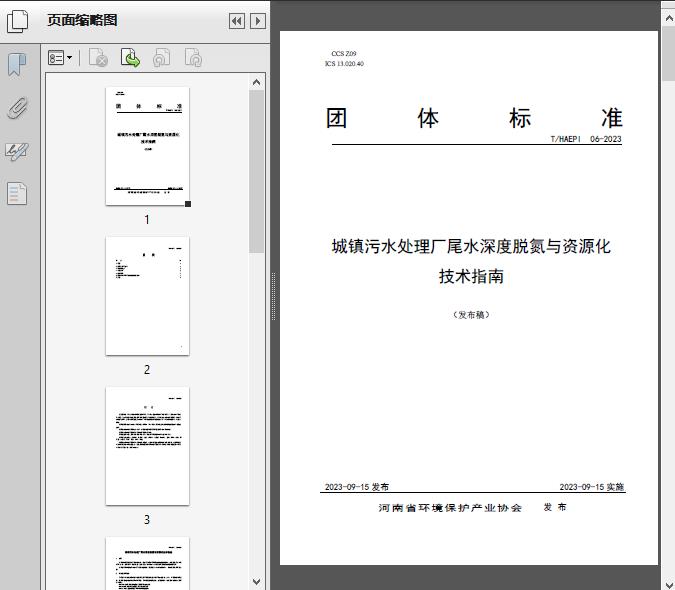Click the page 1 thumbnail size handle
This screenshot has width=675, height=590.
[188, 204]
